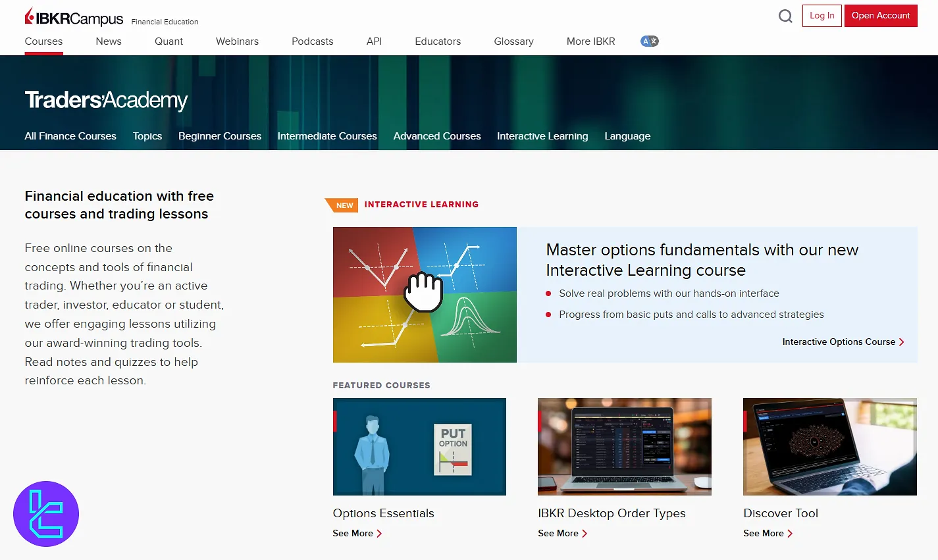Image resolution: width=938 pixels, height=560 pixels.
Task: Select All Finance Courses
Action: [x=70, y=136]
